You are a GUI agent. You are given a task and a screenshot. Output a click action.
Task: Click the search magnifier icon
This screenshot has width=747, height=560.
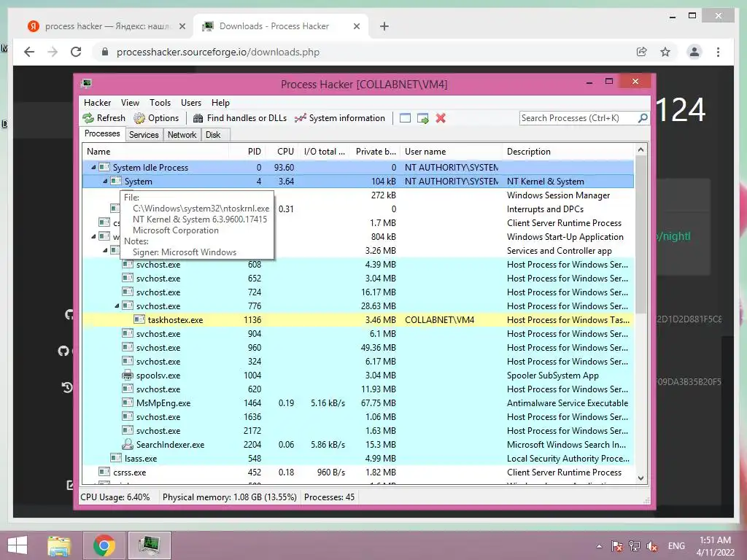(643, 117)
